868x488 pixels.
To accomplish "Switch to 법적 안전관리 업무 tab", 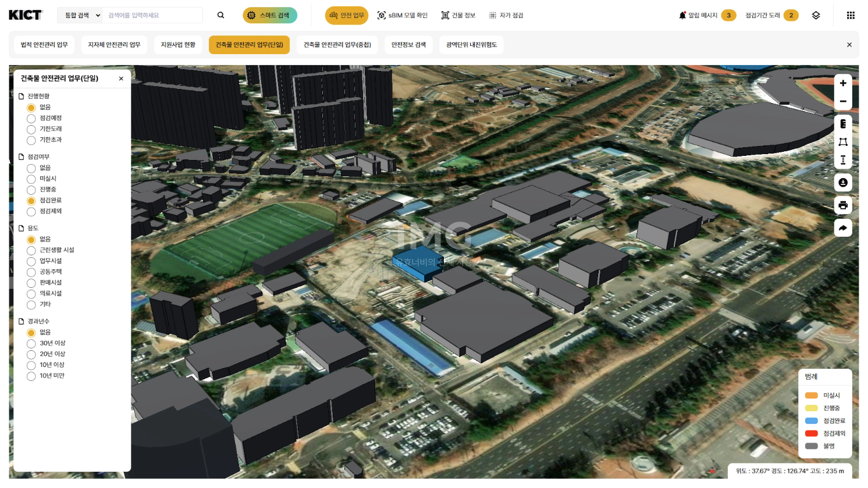I will coord(44,45).
